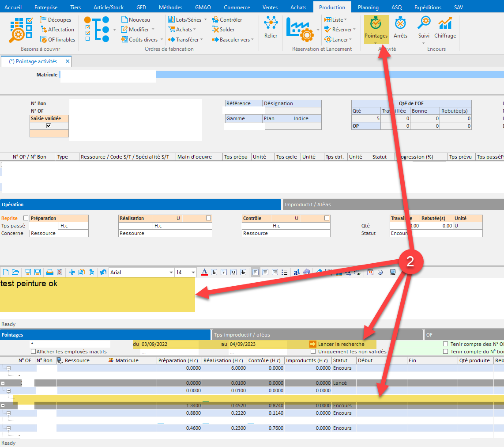Viewport: 504px width, 447px height.
Task: Expand the Achats ribbon dropdown
Action: point(195,29)
